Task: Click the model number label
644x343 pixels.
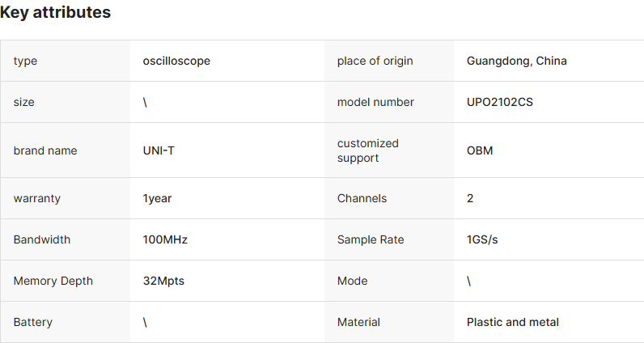Action: click(375, 102)
